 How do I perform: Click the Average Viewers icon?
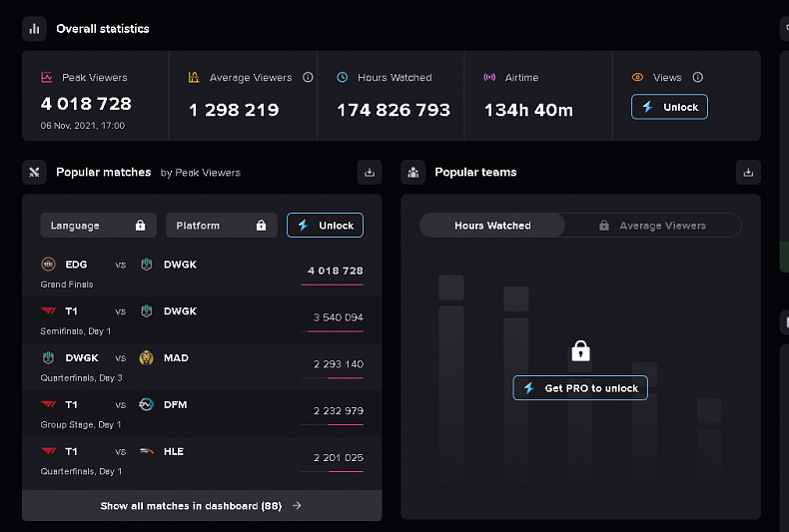[194, 77]
